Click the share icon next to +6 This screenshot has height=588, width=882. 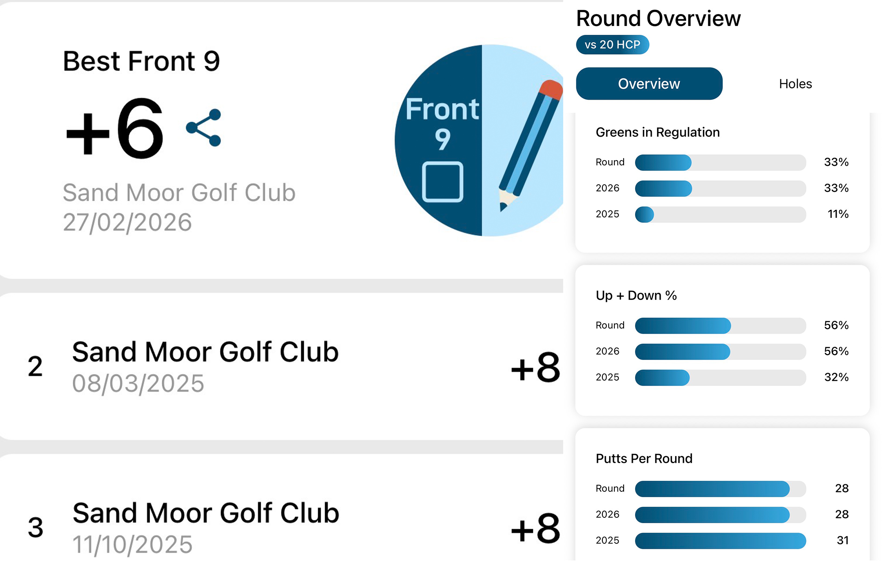203,129
